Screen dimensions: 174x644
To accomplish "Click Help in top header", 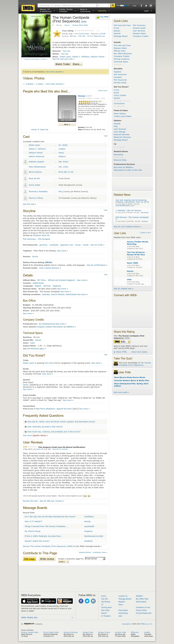I will pyautogui.click(x=135, y=6).
